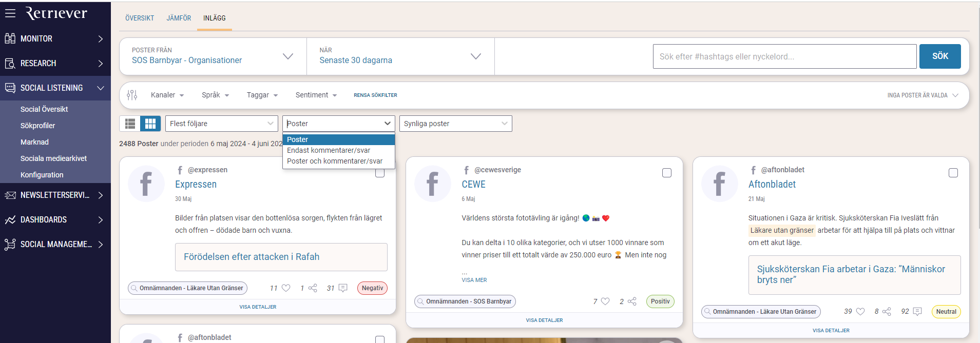This screenshot has width=980, height=343.
Task: Click the Negativ sentiment badge
Action: (372, 288)
